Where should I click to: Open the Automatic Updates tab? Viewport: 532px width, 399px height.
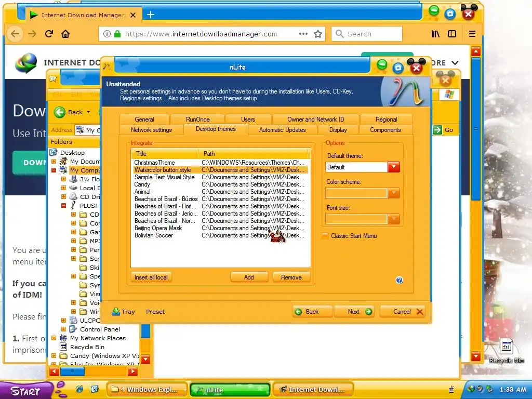pos(282,129)
